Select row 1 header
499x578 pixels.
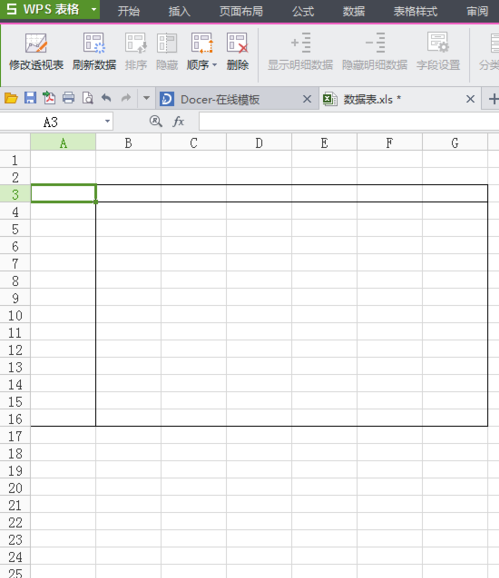15,160
